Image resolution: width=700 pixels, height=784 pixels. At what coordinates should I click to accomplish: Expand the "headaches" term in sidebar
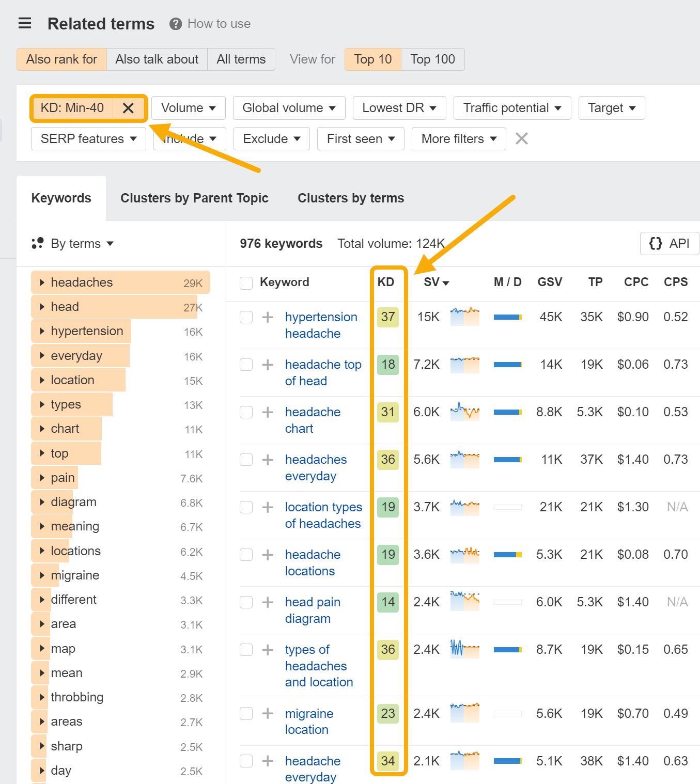tap(42, 282)
